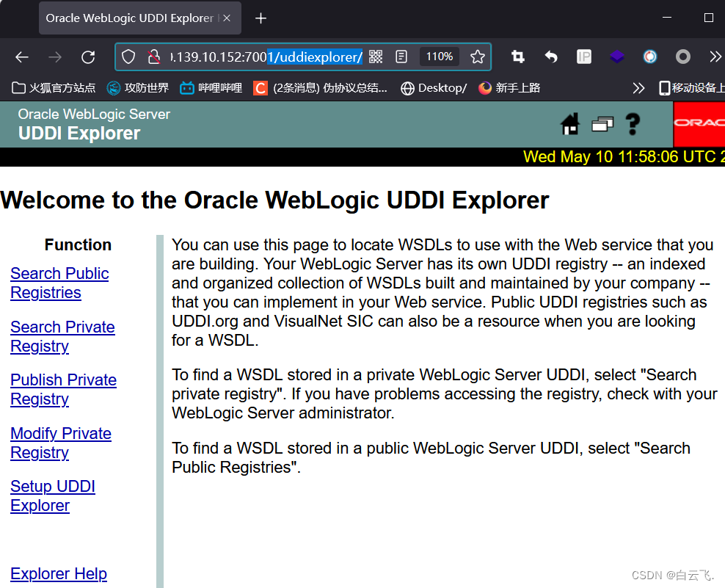Open the IP address extension
The height and width of the screenshot is (588, 725).
pyautogui.click(x=583, y=57)
